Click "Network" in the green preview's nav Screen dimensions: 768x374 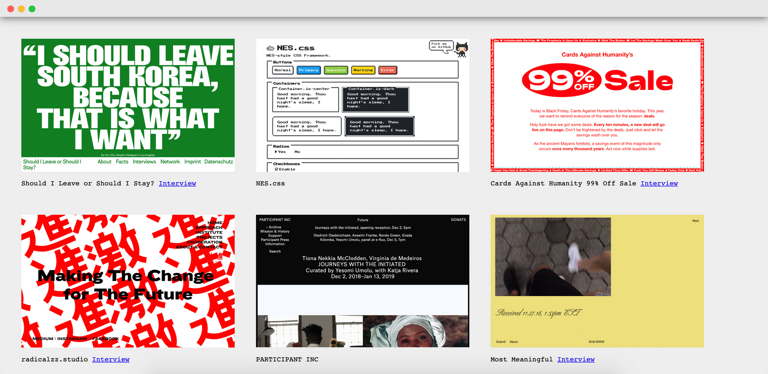click(170, 162)
